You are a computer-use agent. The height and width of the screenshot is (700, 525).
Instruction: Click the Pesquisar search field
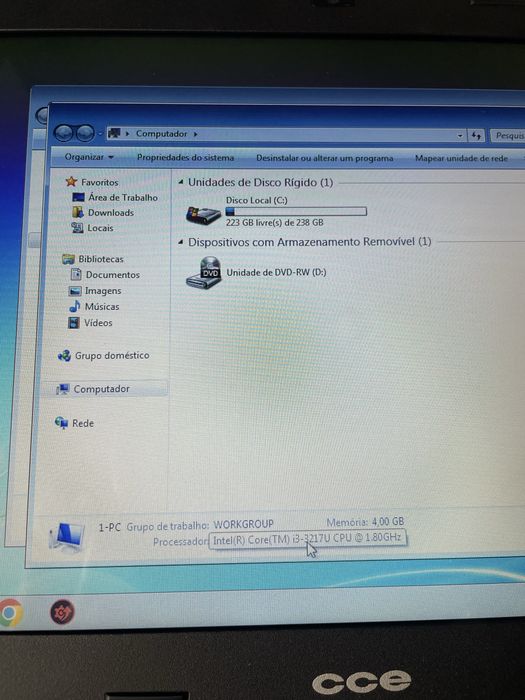pos(508,135)
